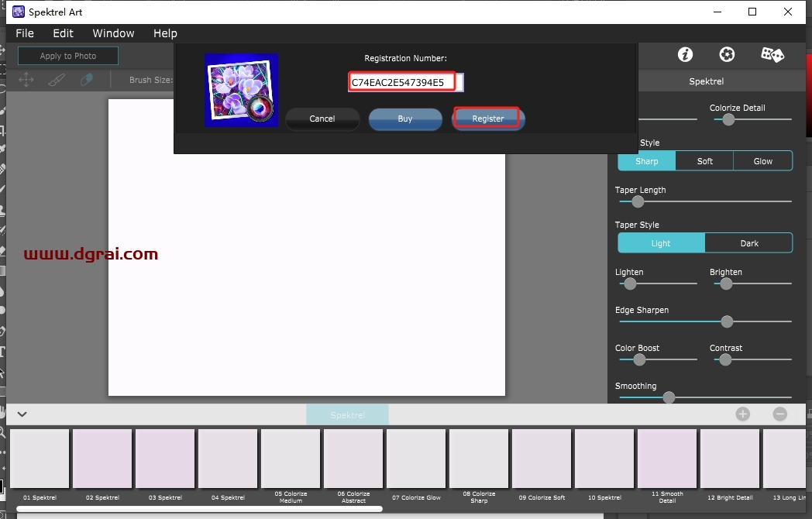812x519 pixels.
Task: Choose the Glow style option
Action: pyautogui.click(x=763, y=161)
